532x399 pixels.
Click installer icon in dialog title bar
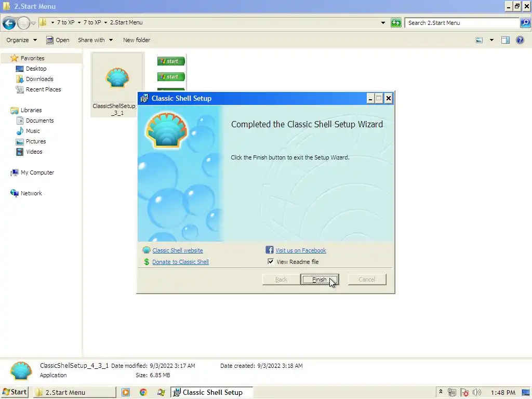click(x=144, y=98)
